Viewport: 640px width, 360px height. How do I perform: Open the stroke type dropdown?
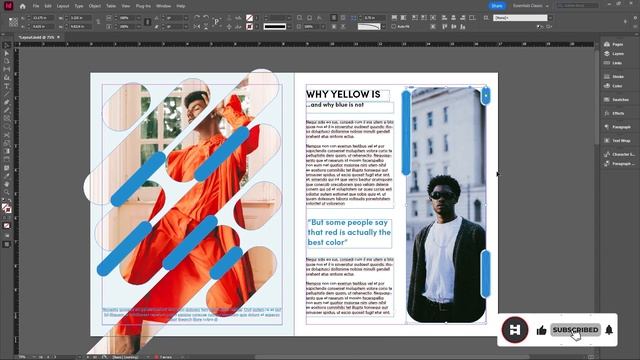(x=289, y=27)
